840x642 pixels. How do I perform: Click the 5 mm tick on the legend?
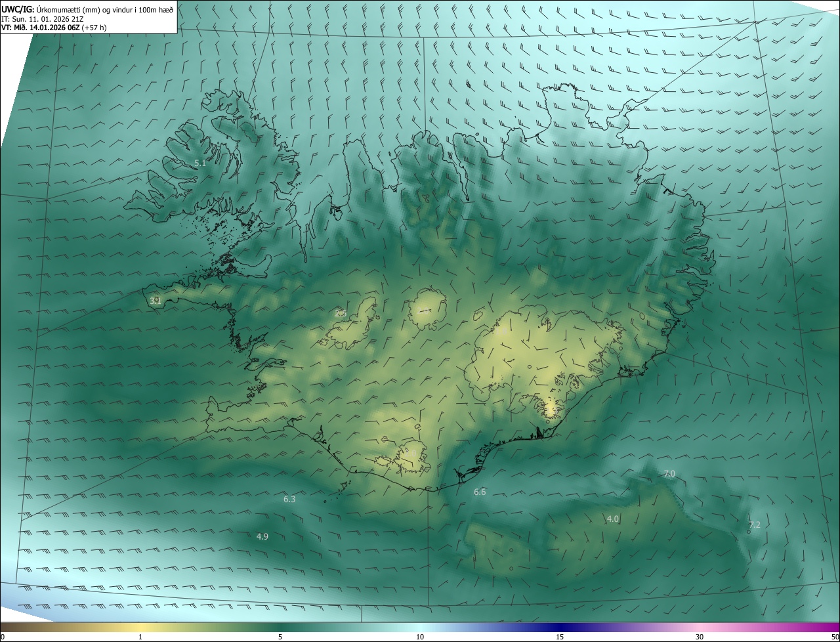pos(280,637)
